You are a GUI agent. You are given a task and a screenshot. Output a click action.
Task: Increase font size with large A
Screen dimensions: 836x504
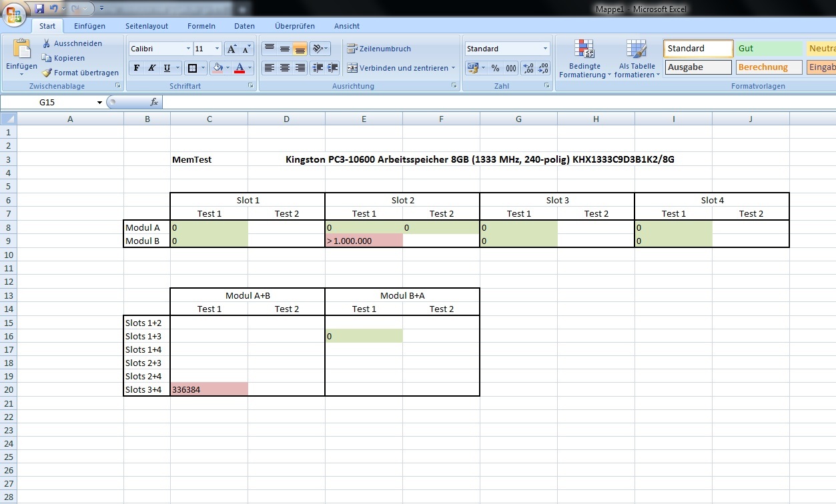click(x=232, y=49)
